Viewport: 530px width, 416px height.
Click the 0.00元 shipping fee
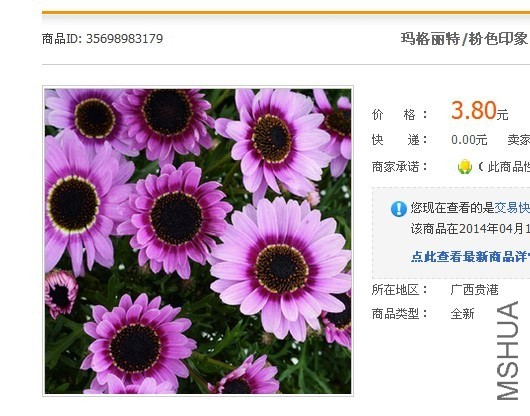click(x=469, y=140)
